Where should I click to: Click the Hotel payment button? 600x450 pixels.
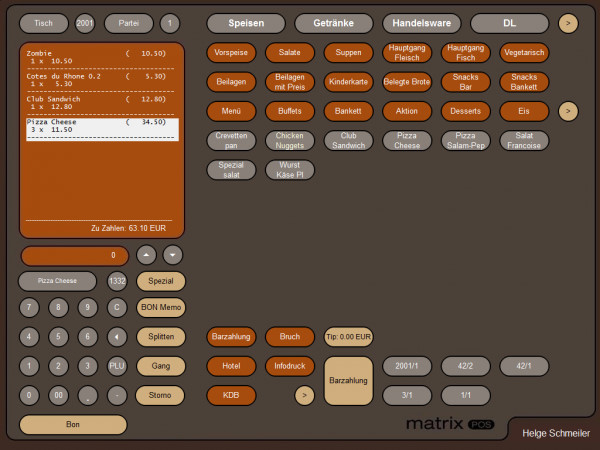click(x=231, y=366)
